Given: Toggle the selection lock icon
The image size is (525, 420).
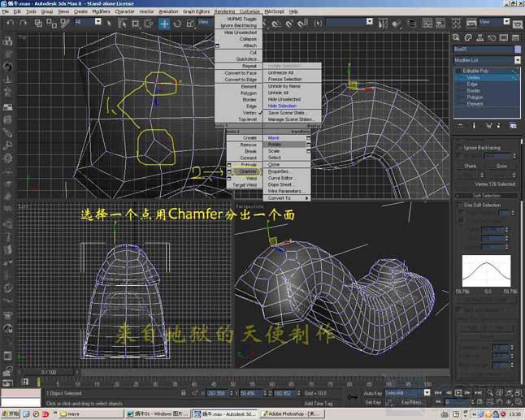Looking at the screenshot, I should pos(184,393).
